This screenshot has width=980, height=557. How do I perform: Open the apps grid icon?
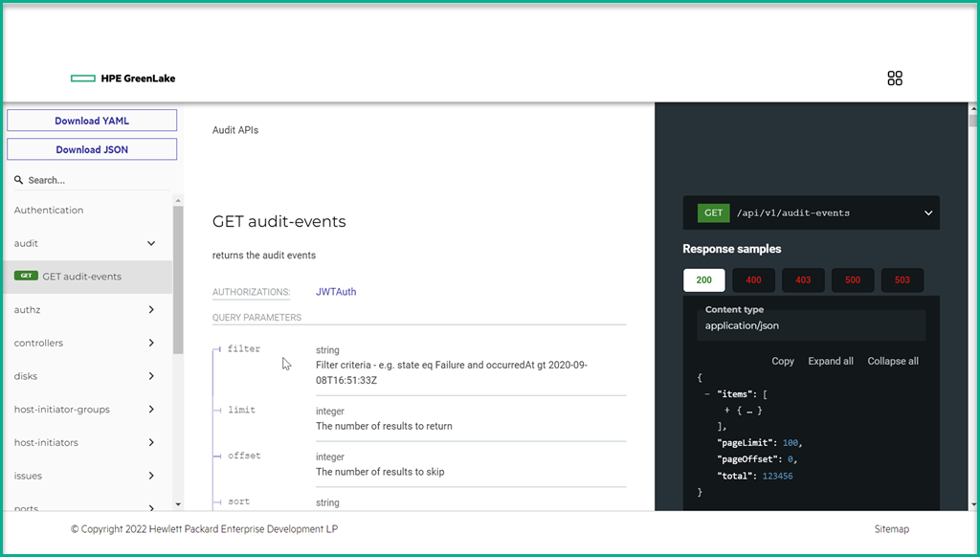(895, 78)
